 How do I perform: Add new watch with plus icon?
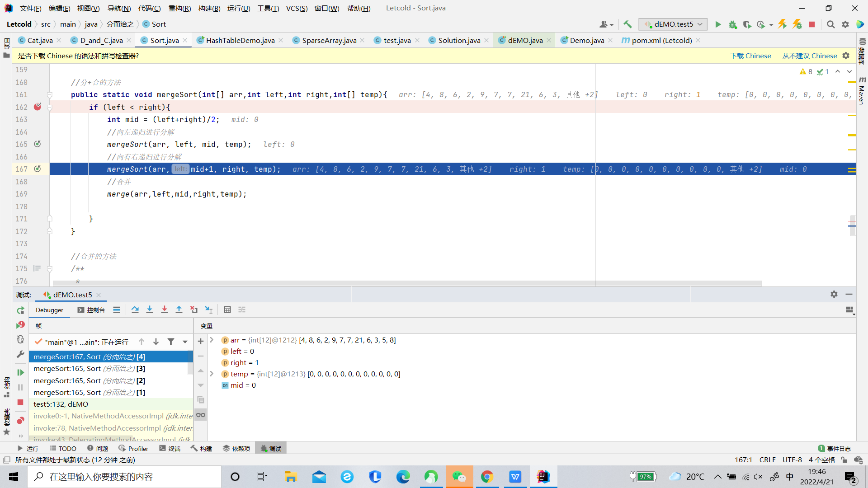(201, 341)
